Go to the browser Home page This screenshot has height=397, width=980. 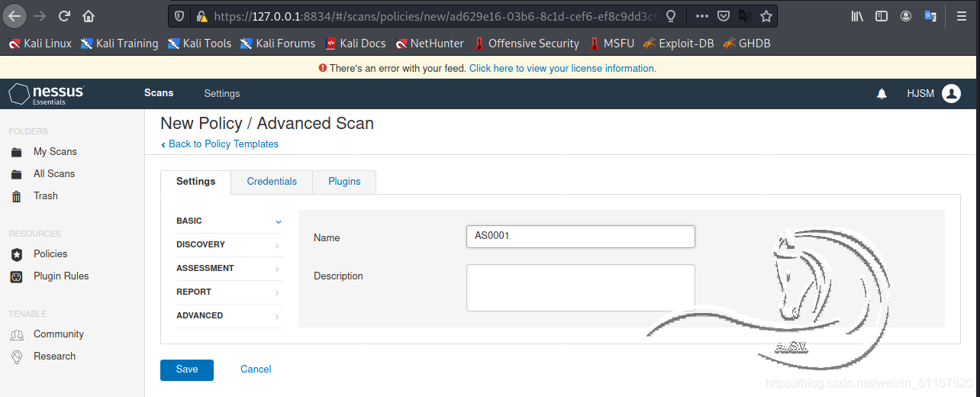(89, 16)
